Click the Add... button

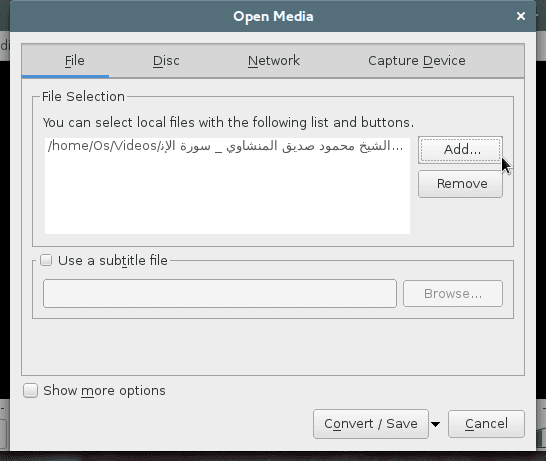[x=460, y=150]
